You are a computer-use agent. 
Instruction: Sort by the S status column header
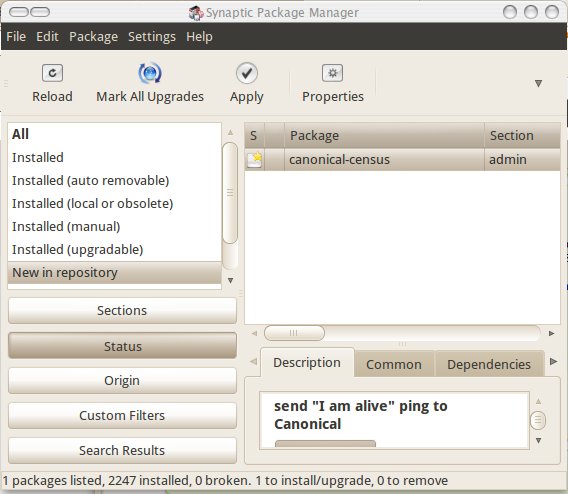[254, 135]
